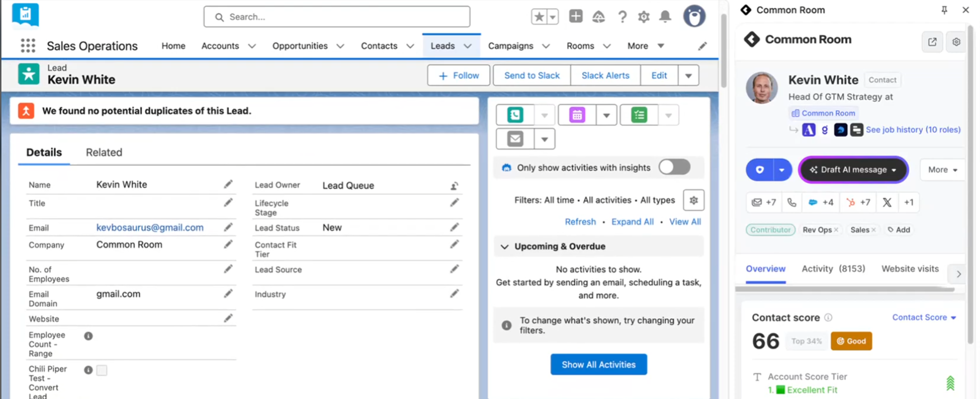980x399 pixels.
Task: Open the Activity (8153) tab
Action: coord(833,269)
